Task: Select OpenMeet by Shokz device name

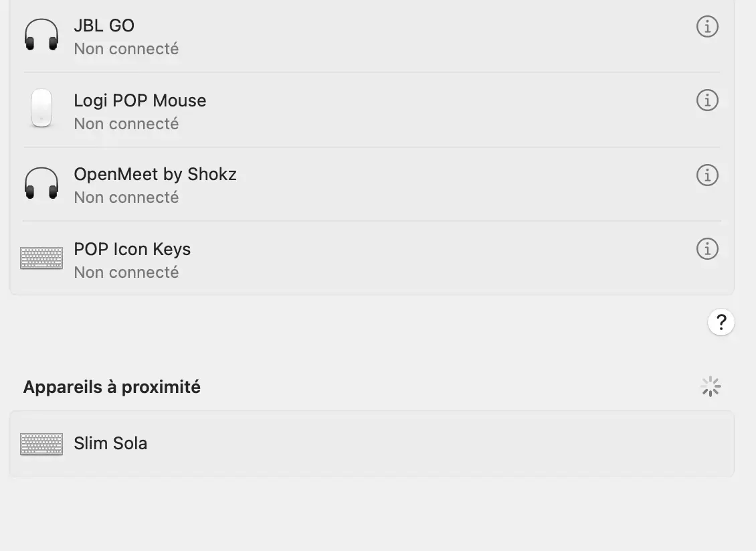Action: pos(155,175)
